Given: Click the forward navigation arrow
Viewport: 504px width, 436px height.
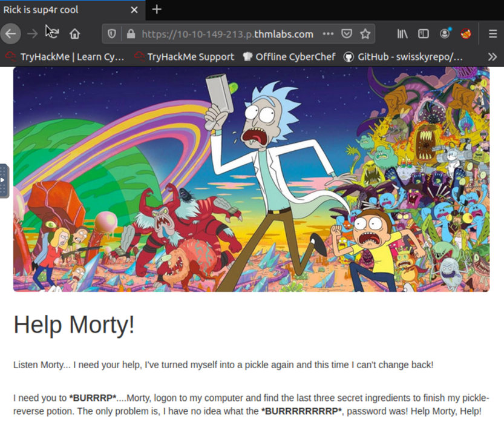Looking at the screenshot, I should [x=32, y=33].
